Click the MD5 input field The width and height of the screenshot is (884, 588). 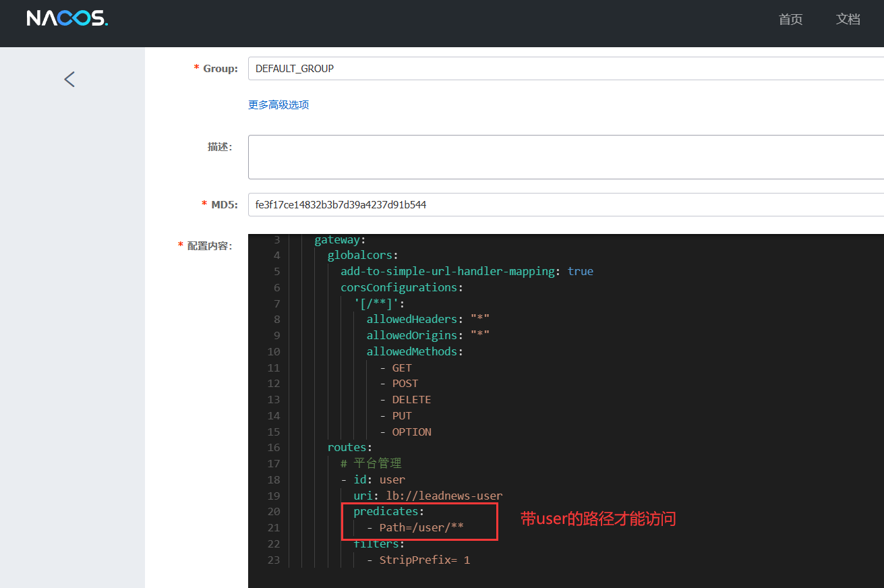point(566,204)
